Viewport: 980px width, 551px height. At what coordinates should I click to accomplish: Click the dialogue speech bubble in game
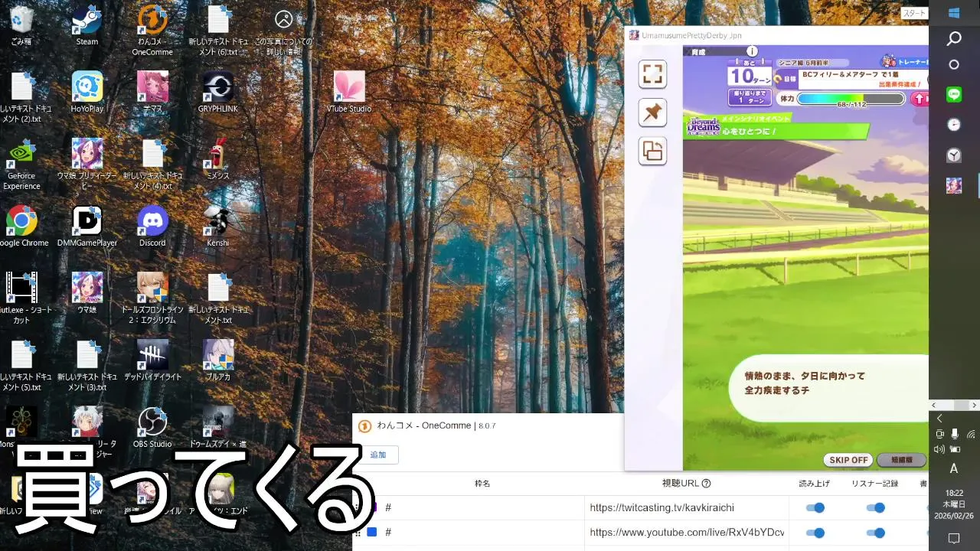(x=827, y=389)
